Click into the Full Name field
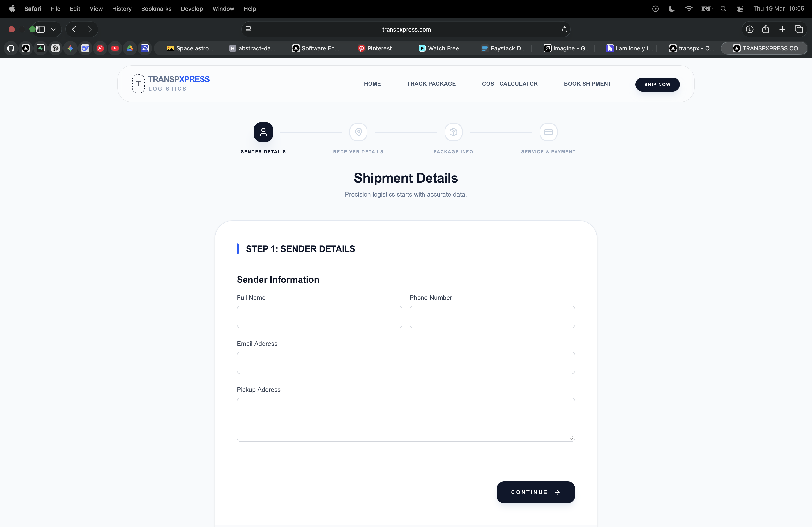Viewport: 812px width, 527px height. click(x=319, y=317)
